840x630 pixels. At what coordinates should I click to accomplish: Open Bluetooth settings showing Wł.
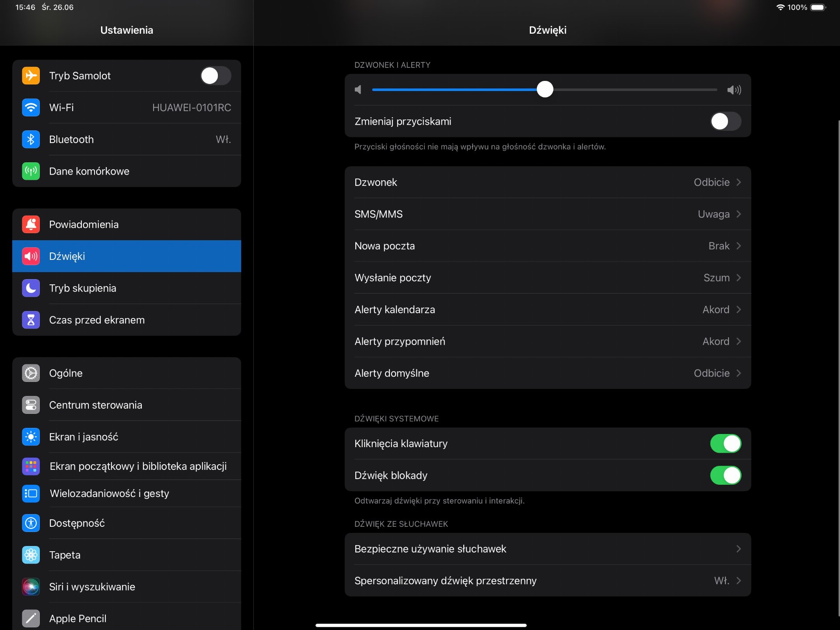pyautogui.click(x=126, y=140)
